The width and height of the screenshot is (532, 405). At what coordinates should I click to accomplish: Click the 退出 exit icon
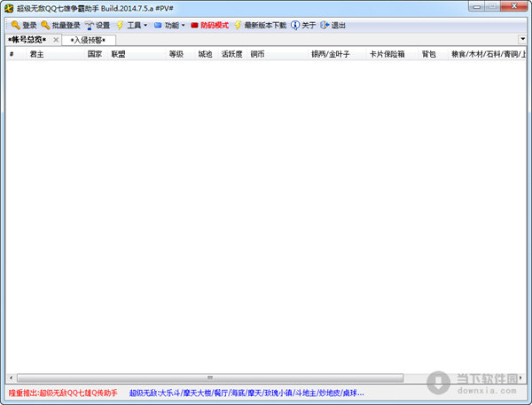click(325, 25)
